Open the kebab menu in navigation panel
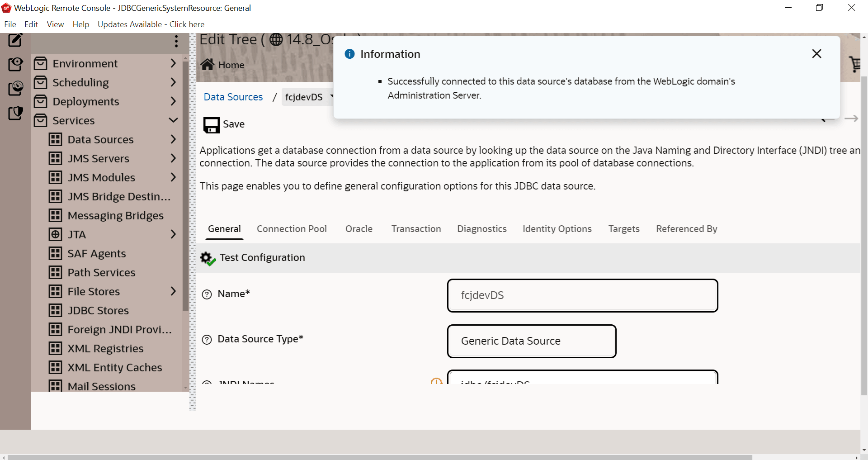 (x=176, y=42)
